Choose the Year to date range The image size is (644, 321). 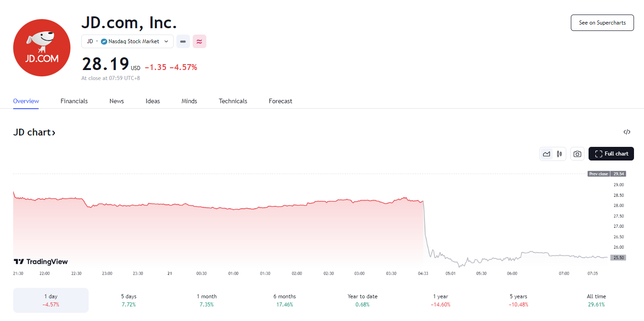click(362, 300)
